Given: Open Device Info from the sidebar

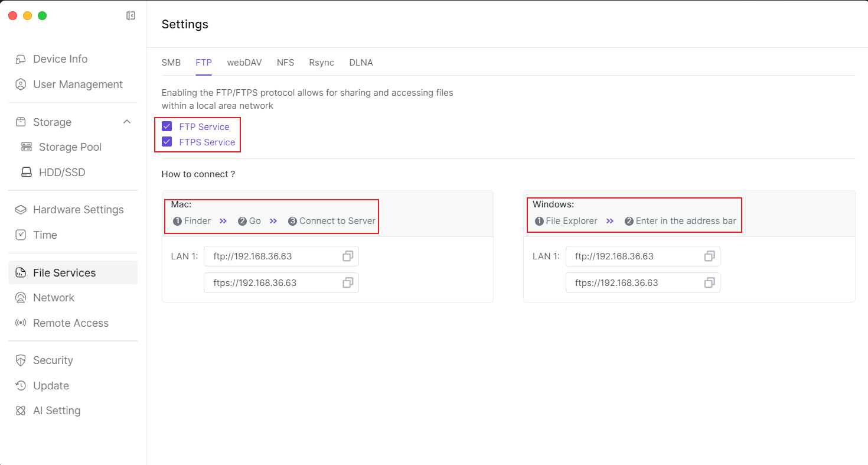Looking at the screenshot, I should tap(60, 59).
